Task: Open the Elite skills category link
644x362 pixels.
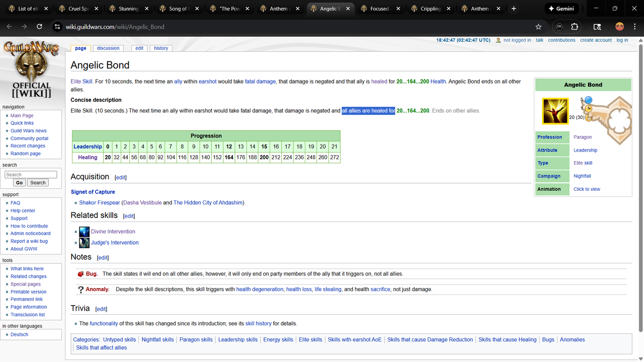Action: [310, 340]
